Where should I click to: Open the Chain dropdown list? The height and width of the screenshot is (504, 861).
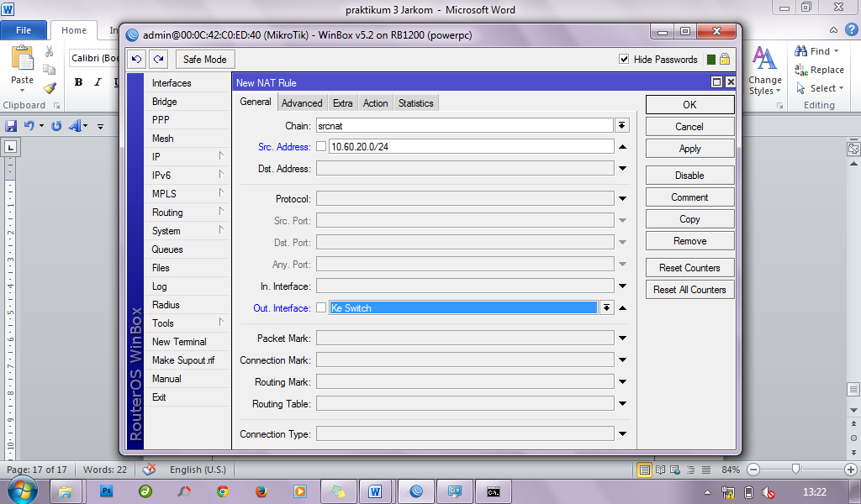tap(621, 126)
